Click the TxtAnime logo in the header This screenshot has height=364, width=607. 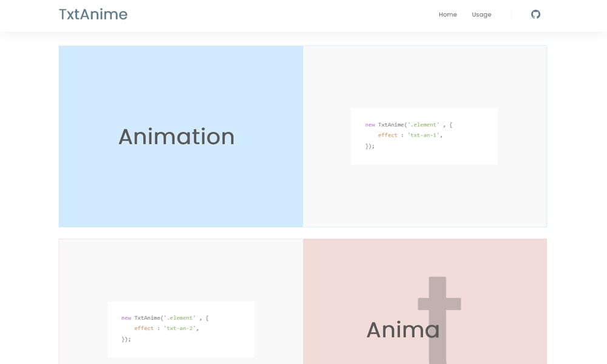pyautogui.click(x=93, y=15)
